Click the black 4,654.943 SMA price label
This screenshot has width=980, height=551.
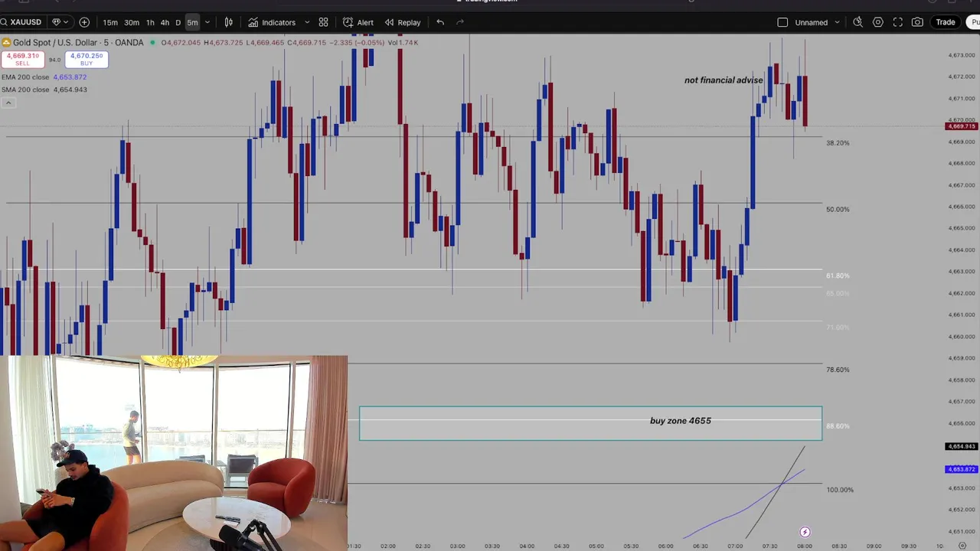coord(961,446)
